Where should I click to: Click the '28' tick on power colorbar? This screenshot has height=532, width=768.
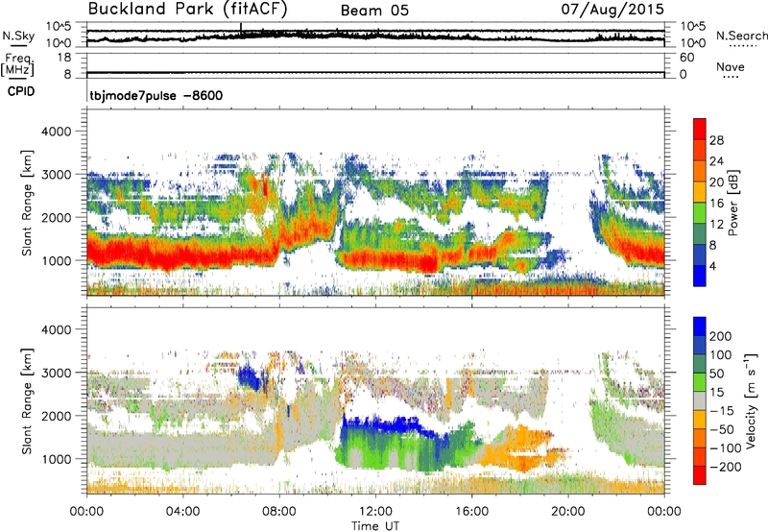pyautogui.click(x=716, y=140)
